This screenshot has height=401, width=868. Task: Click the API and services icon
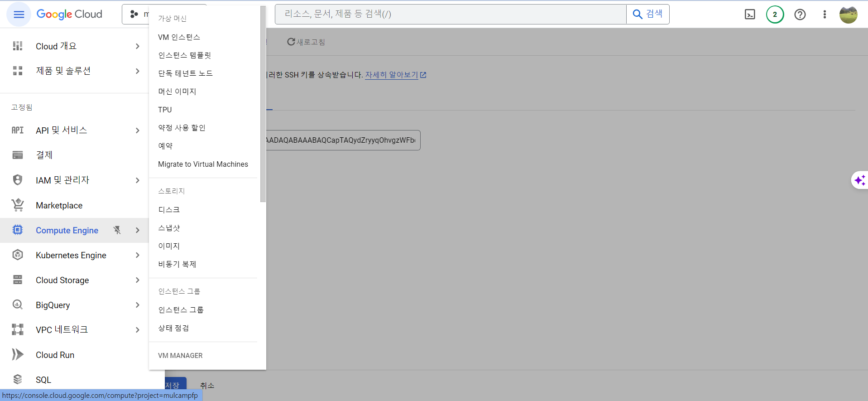18,130
